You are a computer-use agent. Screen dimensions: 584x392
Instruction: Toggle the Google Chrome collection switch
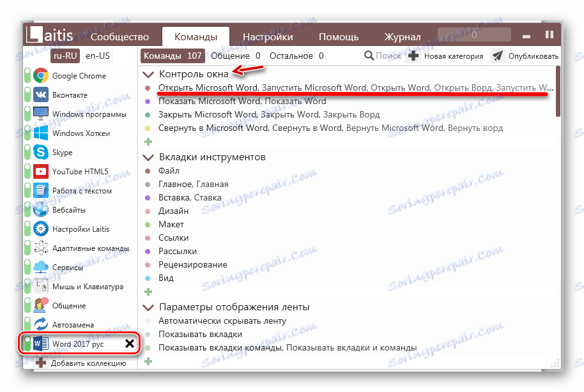coord(27,75)
